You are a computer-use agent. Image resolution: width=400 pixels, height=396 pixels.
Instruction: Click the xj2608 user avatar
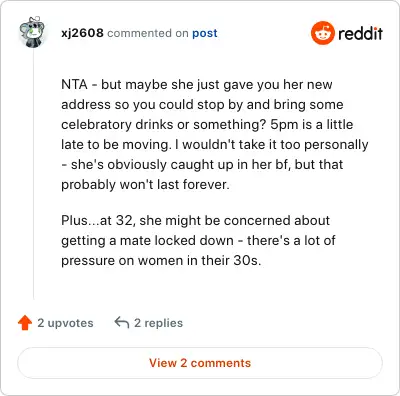(x=32, y=32)
